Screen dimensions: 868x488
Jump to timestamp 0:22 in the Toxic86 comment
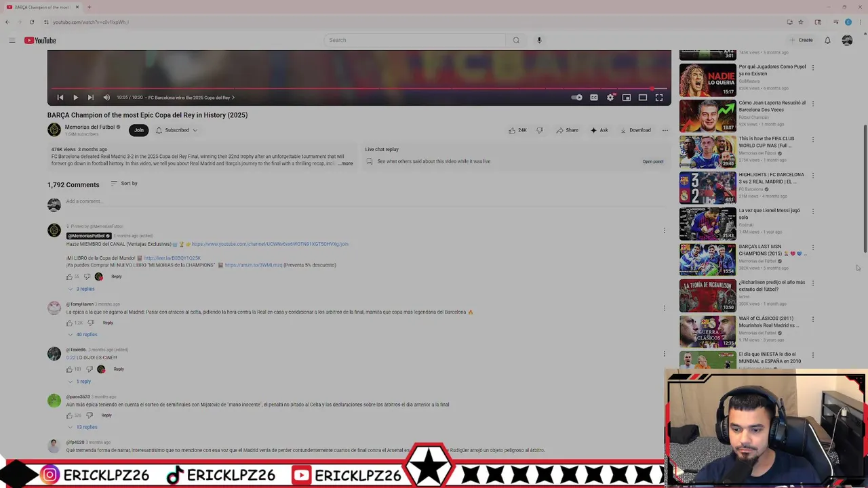click(71, 358)
